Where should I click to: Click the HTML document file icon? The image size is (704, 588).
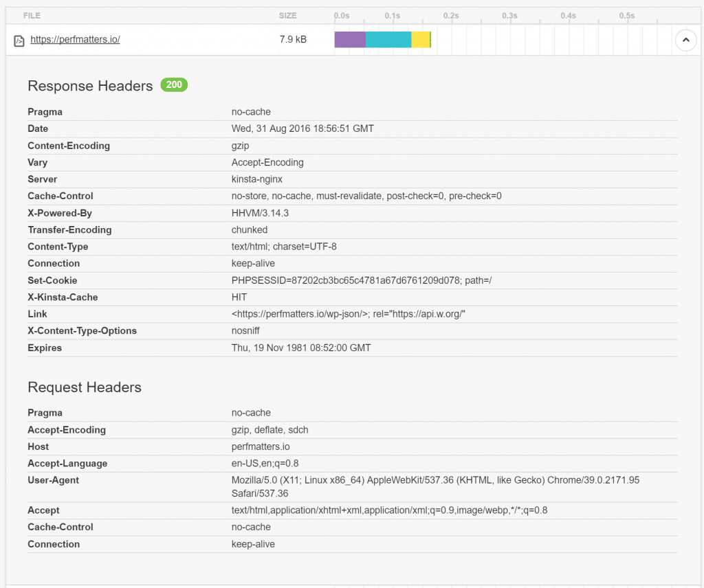pyautogui.click(x=19, y=41)
